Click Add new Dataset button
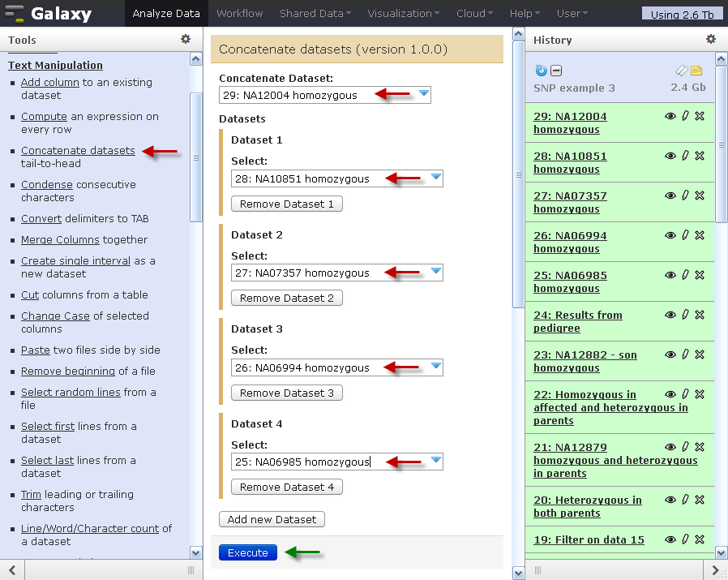 pyautogui.click(x=272, y=519)
